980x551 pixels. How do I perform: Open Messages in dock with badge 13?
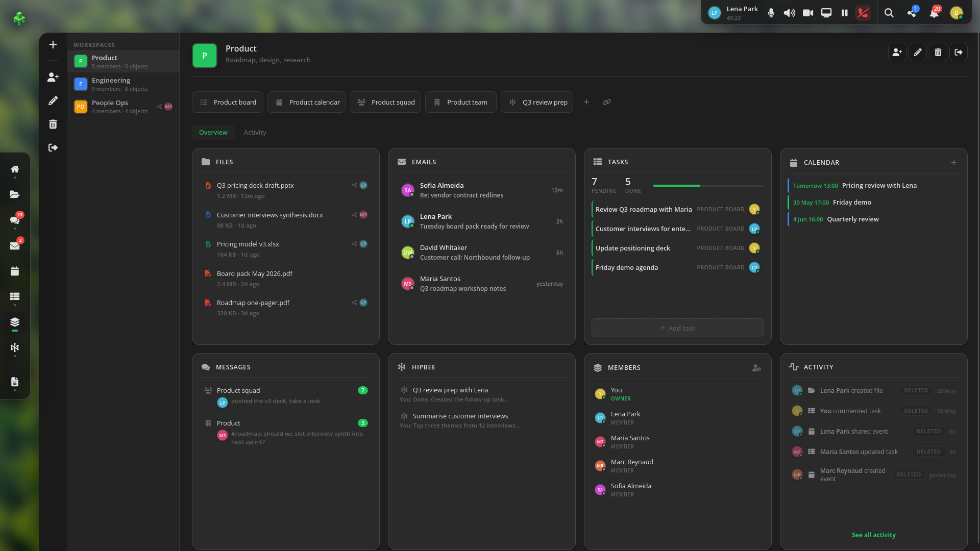tap(15, 220)
